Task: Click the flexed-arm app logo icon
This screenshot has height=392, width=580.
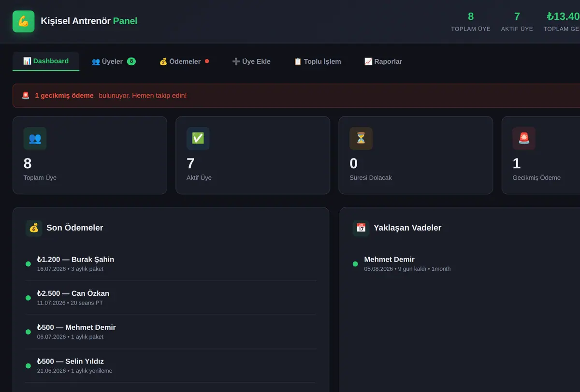Action: click(23, 21)
